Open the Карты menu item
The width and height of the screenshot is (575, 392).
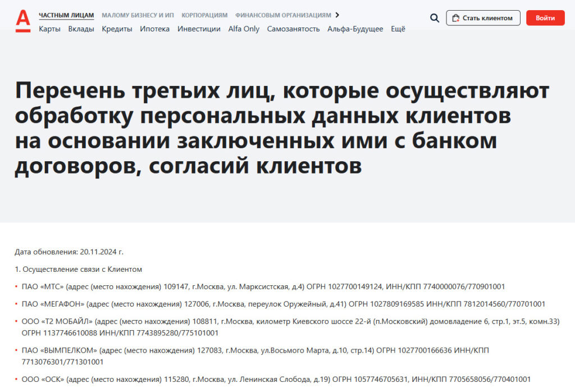49,29
